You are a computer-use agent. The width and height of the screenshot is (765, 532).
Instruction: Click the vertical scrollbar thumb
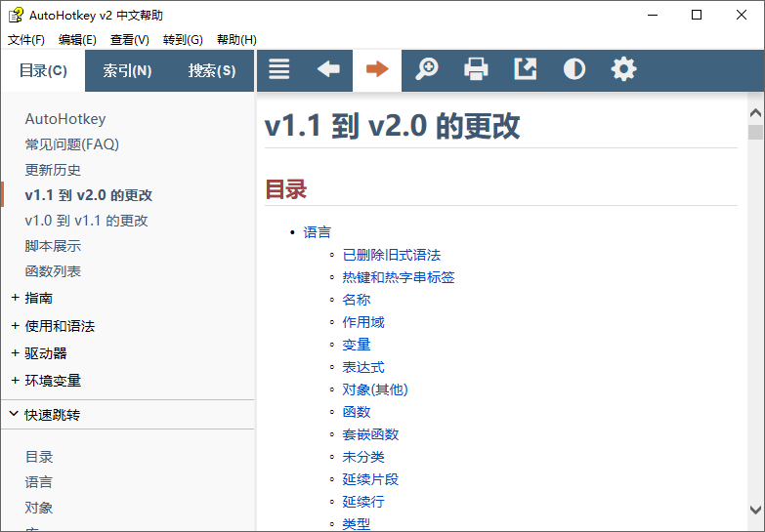tap(755, 132)
